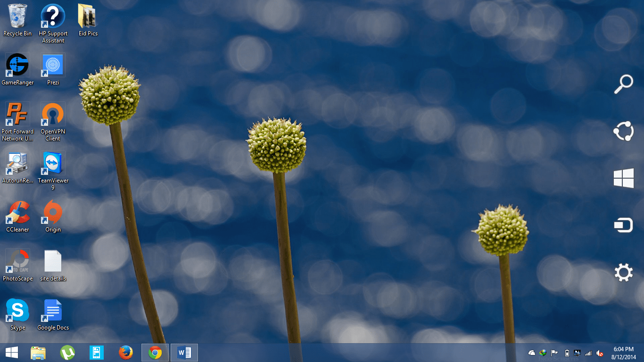Open the Settings gear charm
The image size is (644, 362).
tap(623, 272)
